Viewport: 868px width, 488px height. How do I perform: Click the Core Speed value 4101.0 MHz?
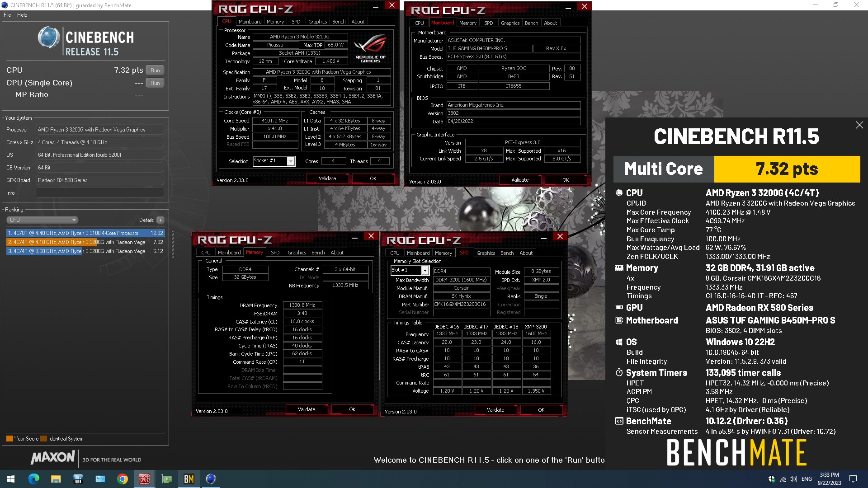(275, 121)
